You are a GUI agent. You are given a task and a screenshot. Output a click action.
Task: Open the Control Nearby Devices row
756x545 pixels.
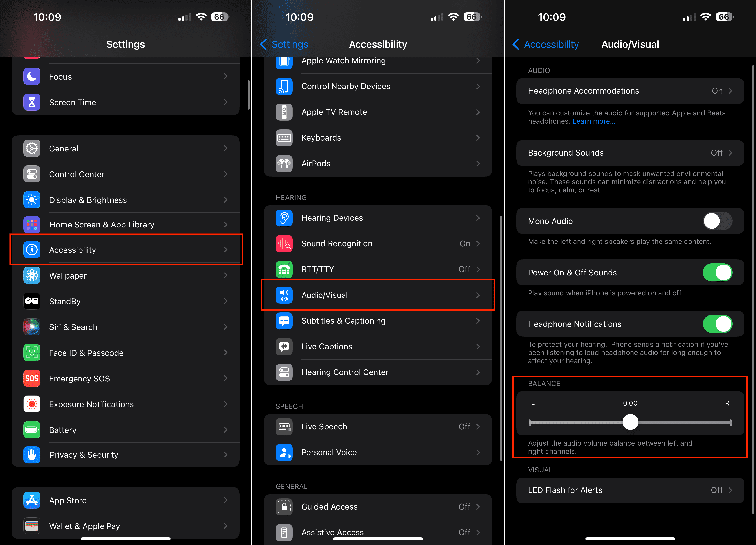pyautogui.click(x=378, y=86)
